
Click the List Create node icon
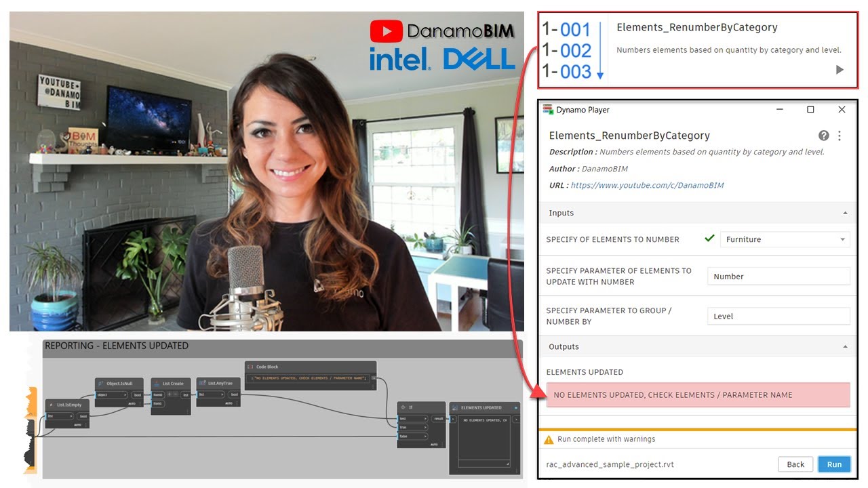coord(156,384)
